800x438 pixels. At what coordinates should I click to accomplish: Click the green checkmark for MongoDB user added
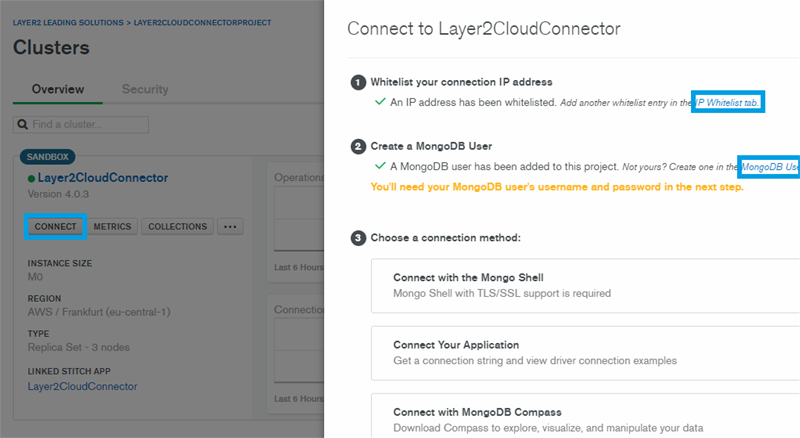pyautogui.click(x=379, y=166)
